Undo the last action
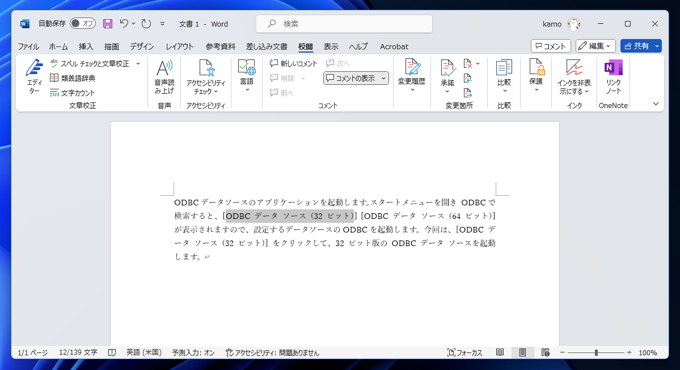The height and width of the screenshot is (370, 680). pyautogui.click(x=124, y=24)
